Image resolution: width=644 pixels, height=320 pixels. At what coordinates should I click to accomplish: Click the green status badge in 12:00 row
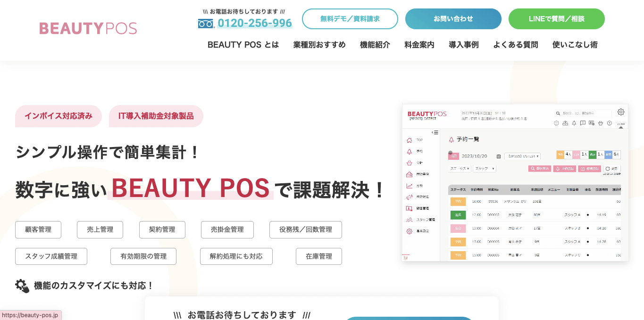(458, 215)
